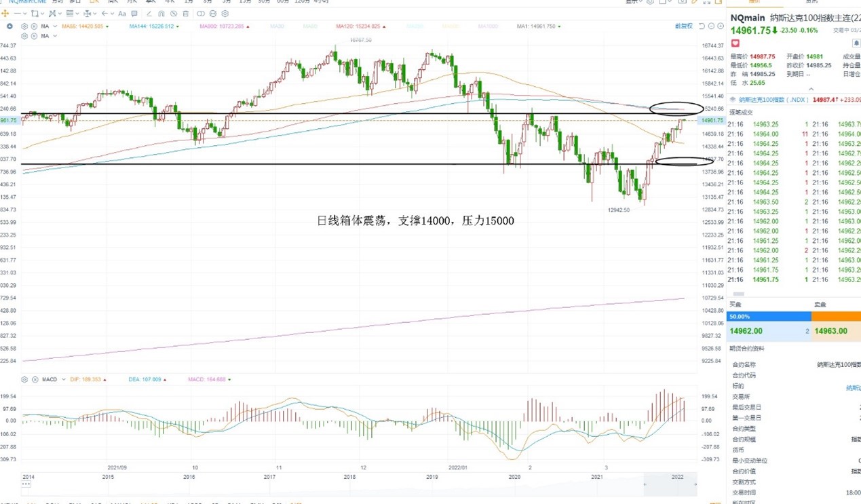Screen dimensions: 861x504
Task: Click current price tag 14961.75 on axis
Action: [712, 121]
